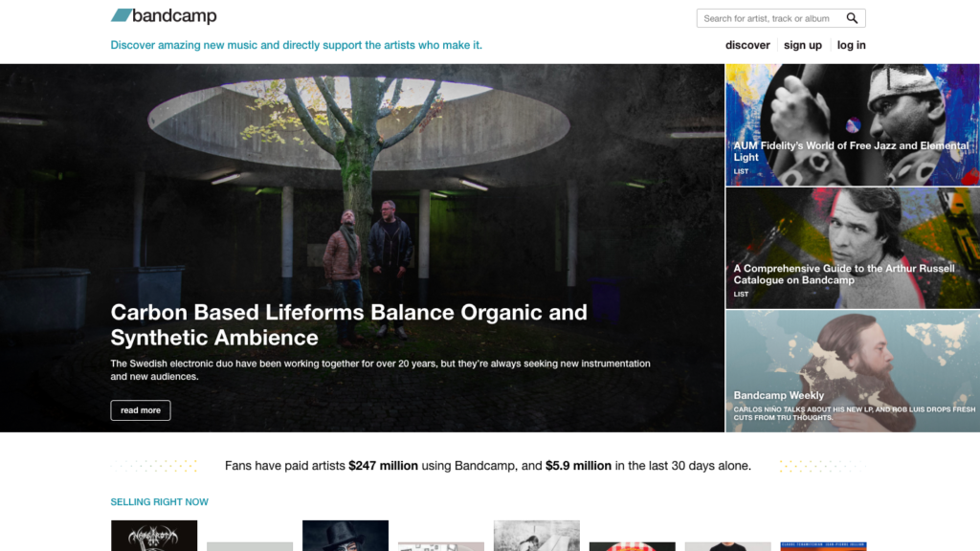This screenshot has height=551, width=980.
Task: Click the Carlos Niño Bandcamp Weekly caption
Action: coord(855,413)
